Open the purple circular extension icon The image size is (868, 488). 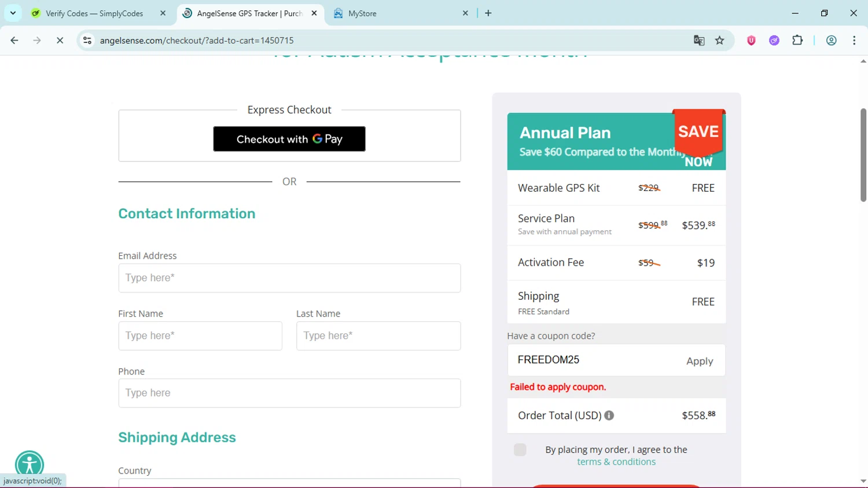pyautogui.click(x=774, y=41)
